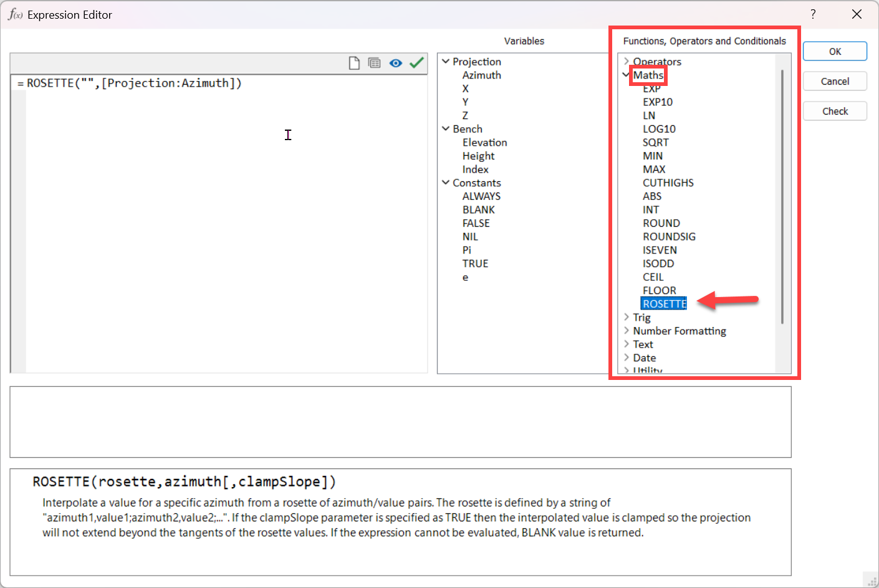Collapse the Constants variables group
Viewport: 879px width, 588px height.
(x=446, y=183)
